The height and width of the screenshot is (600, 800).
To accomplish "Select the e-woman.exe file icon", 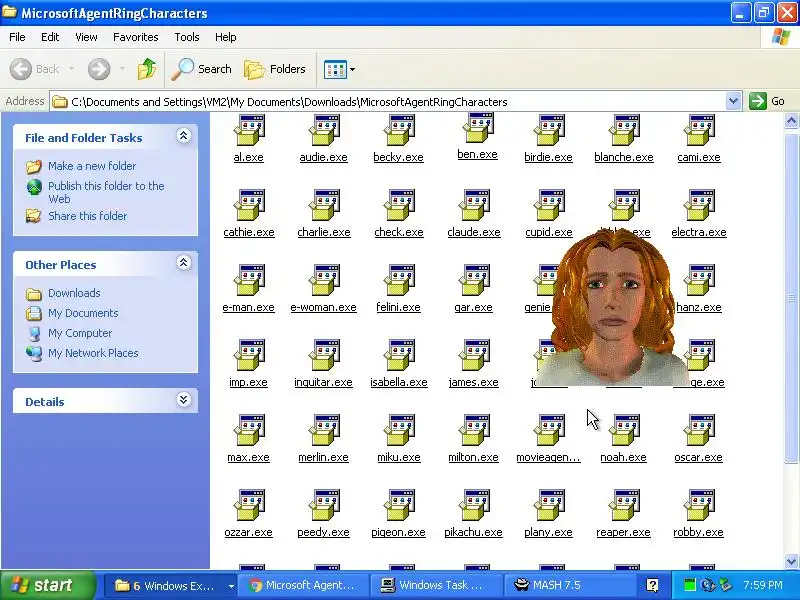I will click(324, 280).
